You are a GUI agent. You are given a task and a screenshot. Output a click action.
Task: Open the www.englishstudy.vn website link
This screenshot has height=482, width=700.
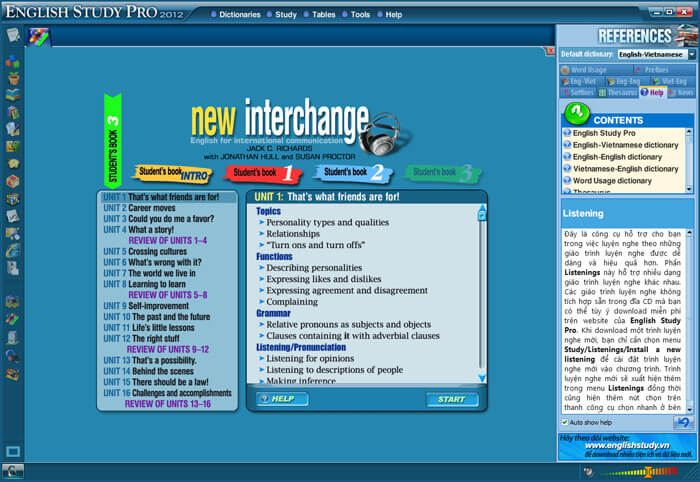coord(627,445)
